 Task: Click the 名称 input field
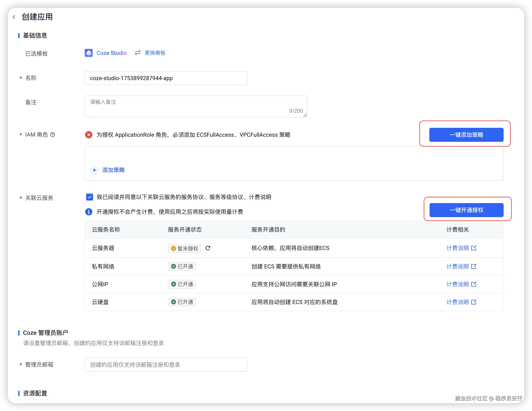[166, 78]
